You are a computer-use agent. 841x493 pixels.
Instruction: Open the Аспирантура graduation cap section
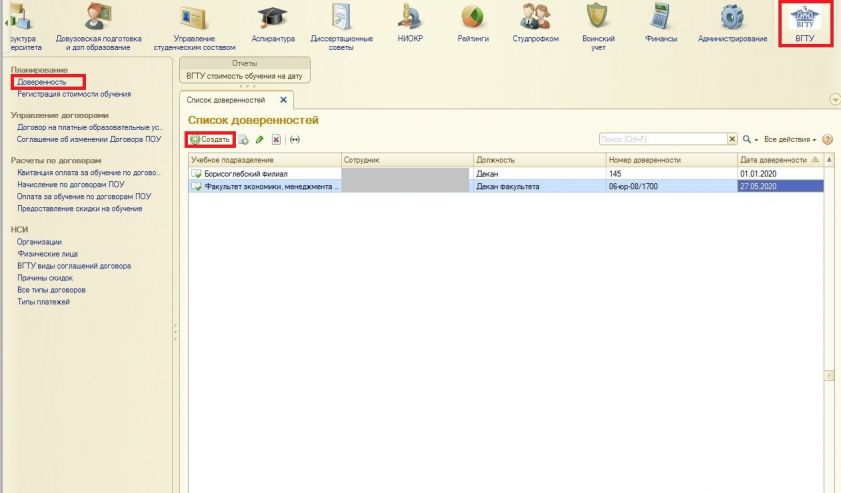pos(273,24)
